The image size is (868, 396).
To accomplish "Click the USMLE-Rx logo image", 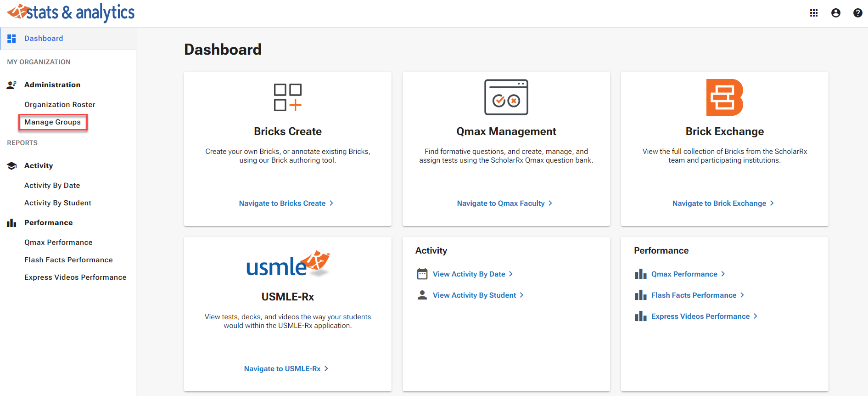I will coord(288,264).
